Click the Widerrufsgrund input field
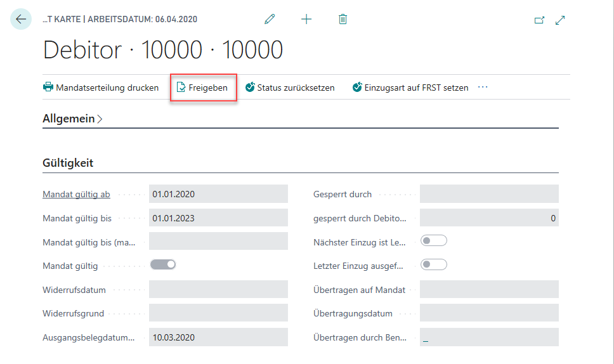The image size is (614, 364). 218,313
